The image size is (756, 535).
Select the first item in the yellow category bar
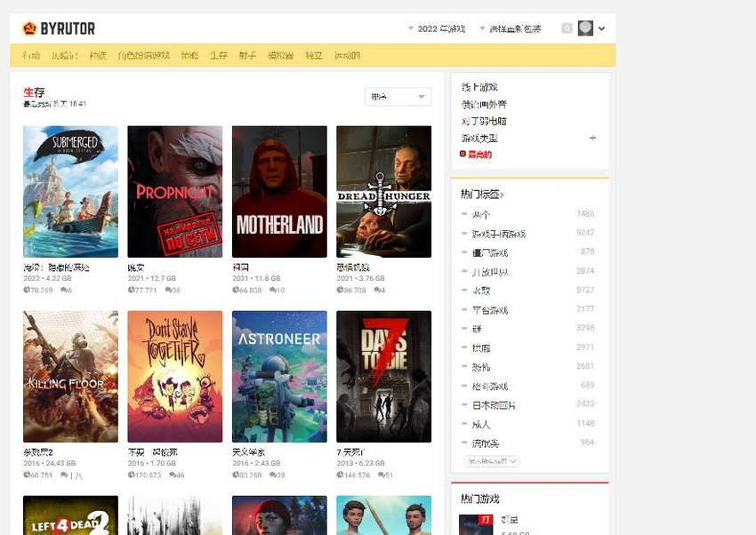tap(31, 55)
